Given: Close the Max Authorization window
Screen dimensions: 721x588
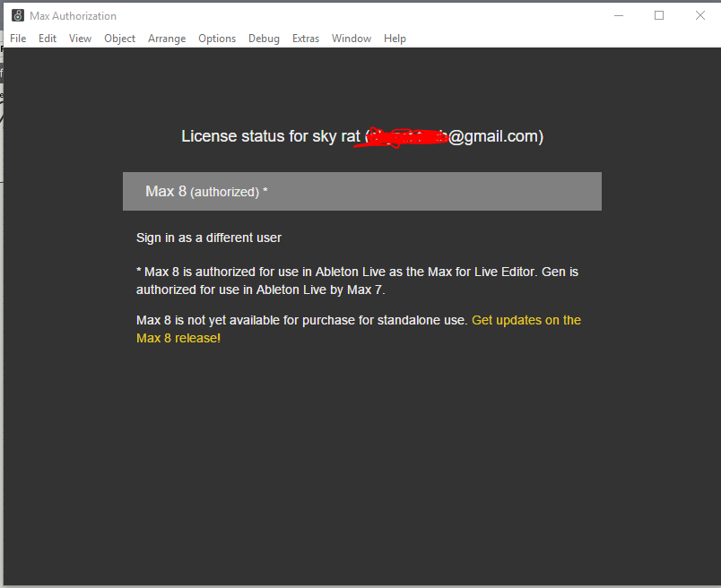Looking at the screenshot, I should pyautogui.click(x=700, y=15).
